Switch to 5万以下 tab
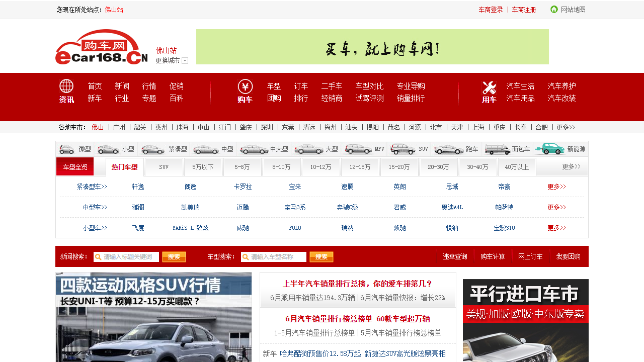The image size is (644, 362). 203,167
